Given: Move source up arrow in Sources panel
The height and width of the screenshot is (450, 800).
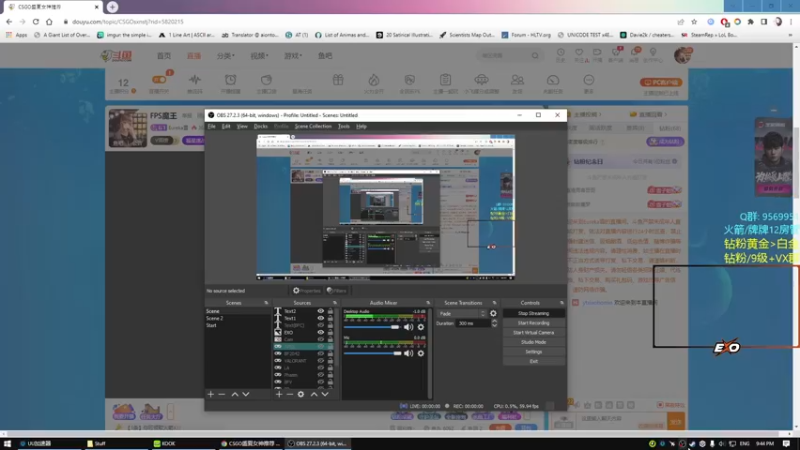Looking at the screenshot, I should pos(314,394).
